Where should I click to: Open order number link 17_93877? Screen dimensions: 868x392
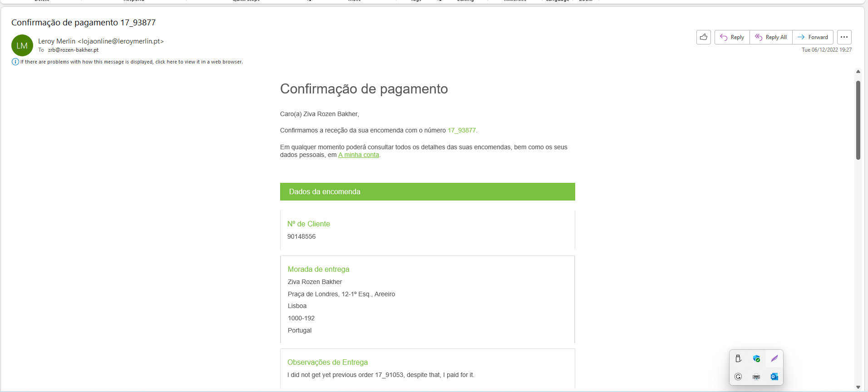(462, 130)
